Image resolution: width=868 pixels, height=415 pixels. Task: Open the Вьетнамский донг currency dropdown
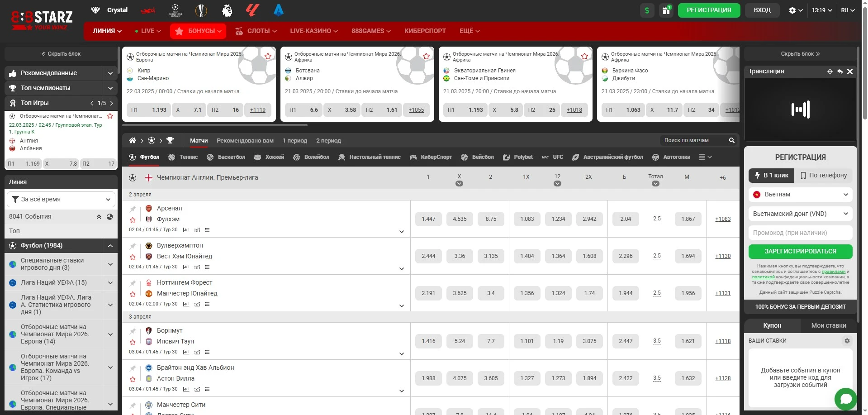click(800, 214)
